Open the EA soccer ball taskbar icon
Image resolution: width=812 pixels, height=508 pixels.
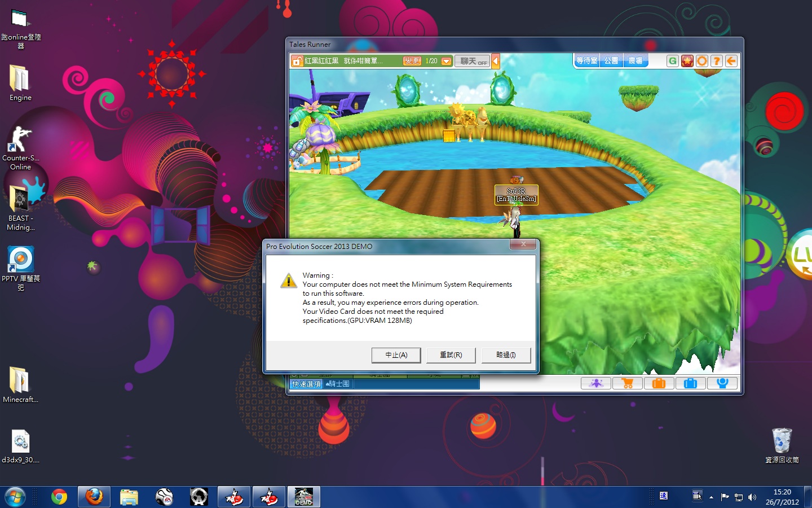(164, 497)
